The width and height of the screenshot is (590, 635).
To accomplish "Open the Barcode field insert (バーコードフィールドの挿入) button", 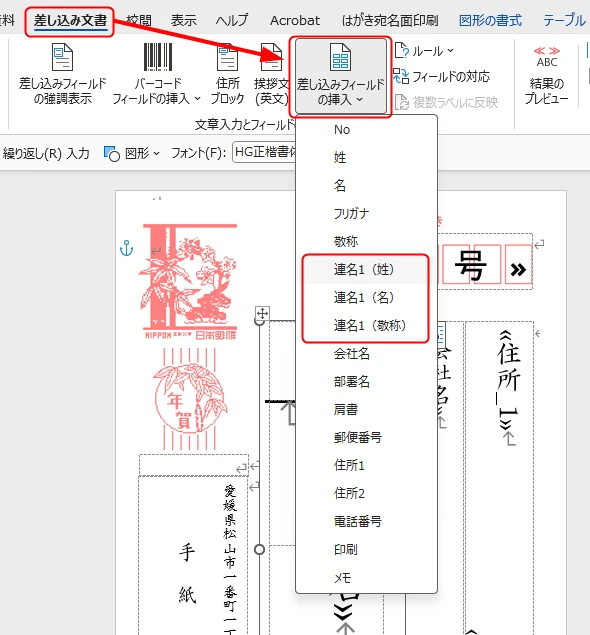I will [157, 74].
